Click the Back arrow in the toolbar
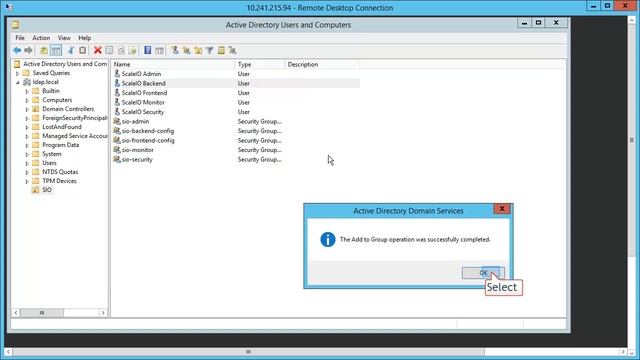This screenshot has width=640, height=360. coord(17,50)
